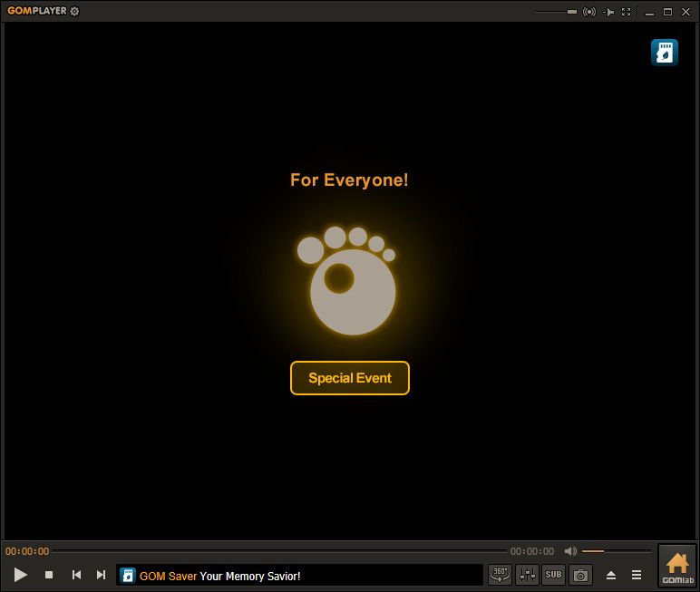Skip to the previous track

(77, 575)
